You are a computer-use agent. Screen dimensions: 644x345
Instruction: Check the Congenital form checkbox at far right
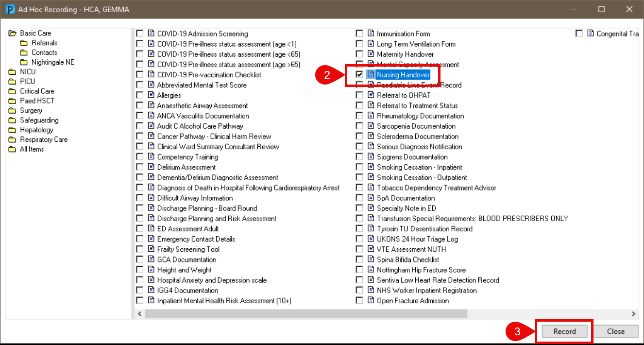(x=579, y=34)
